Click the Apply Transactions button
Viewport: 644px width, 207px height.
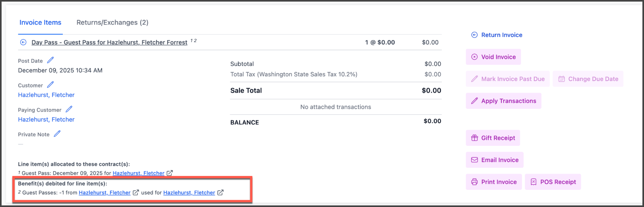click(x=503, y=101)
